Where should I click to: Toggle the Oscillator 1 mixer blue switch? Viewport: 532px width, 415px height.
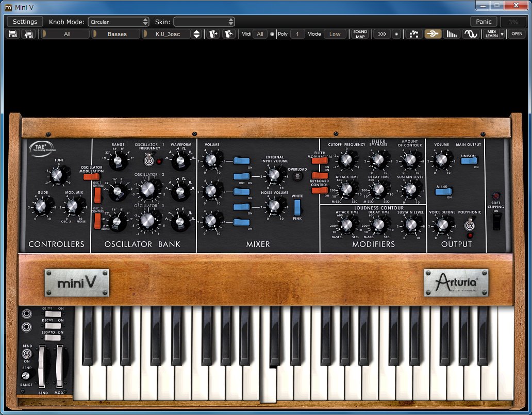(242, 160)
